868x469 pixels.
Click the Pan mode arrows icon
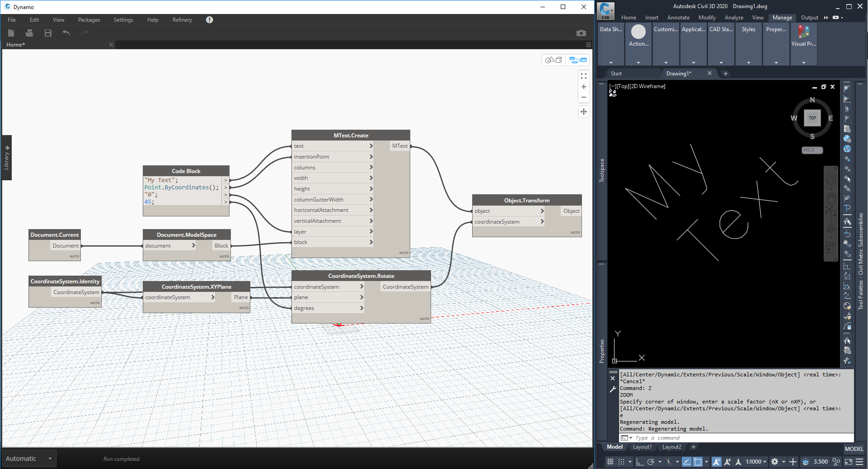pyautogui.click(x=584, y=112)
